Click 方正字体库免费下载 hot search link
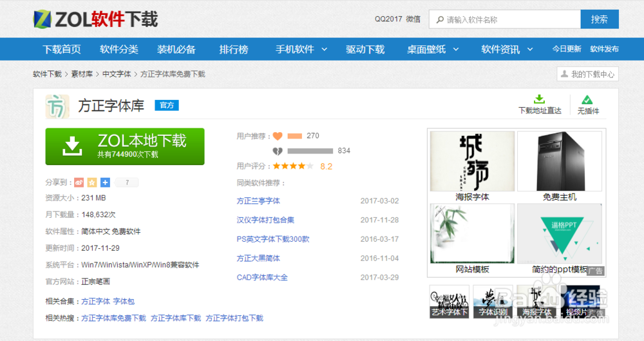 click(x=113, y=318)
